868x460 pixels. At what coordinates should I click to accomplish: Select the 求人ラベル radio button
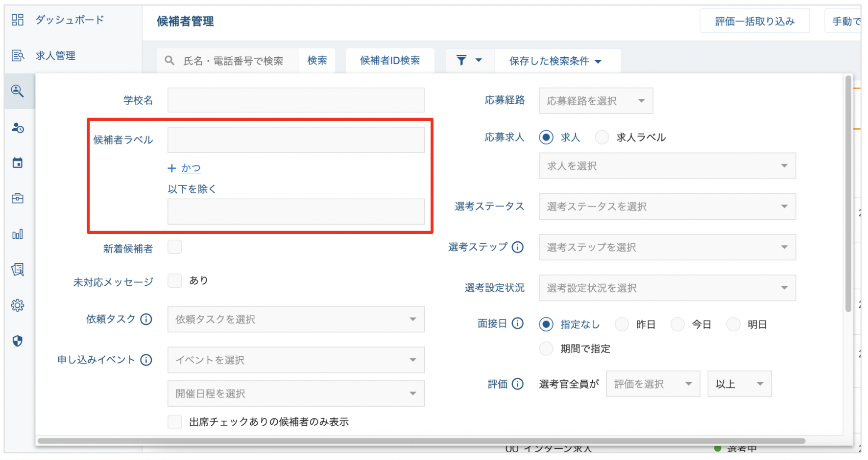click(x=602, y=138)
